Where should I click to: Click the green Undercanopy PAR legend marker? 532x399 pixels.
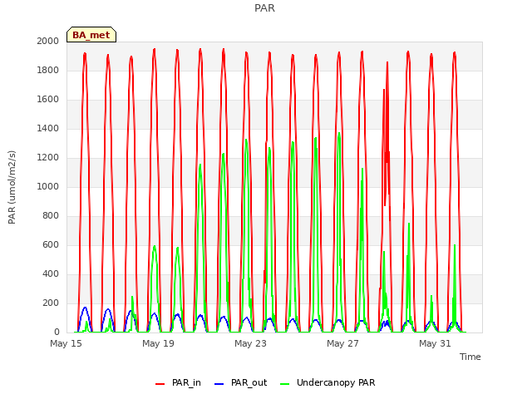285,384
